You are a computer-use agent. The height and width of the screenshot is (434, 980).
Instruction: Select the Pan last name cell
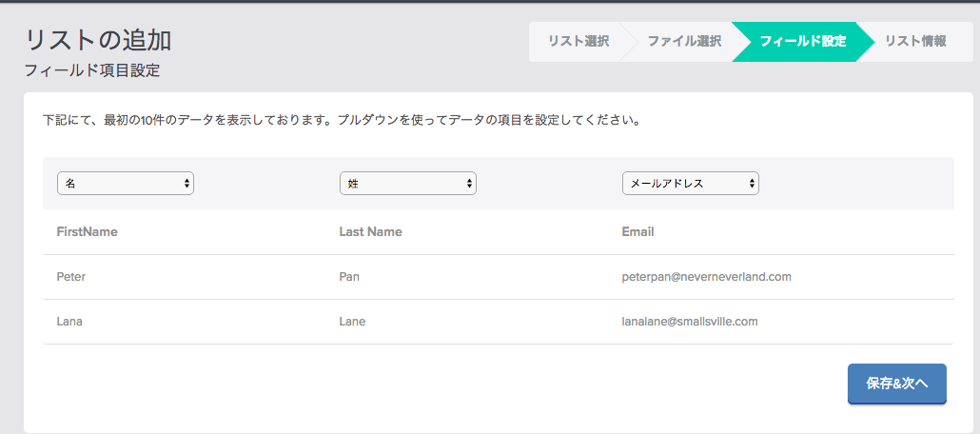pos(349,276)
